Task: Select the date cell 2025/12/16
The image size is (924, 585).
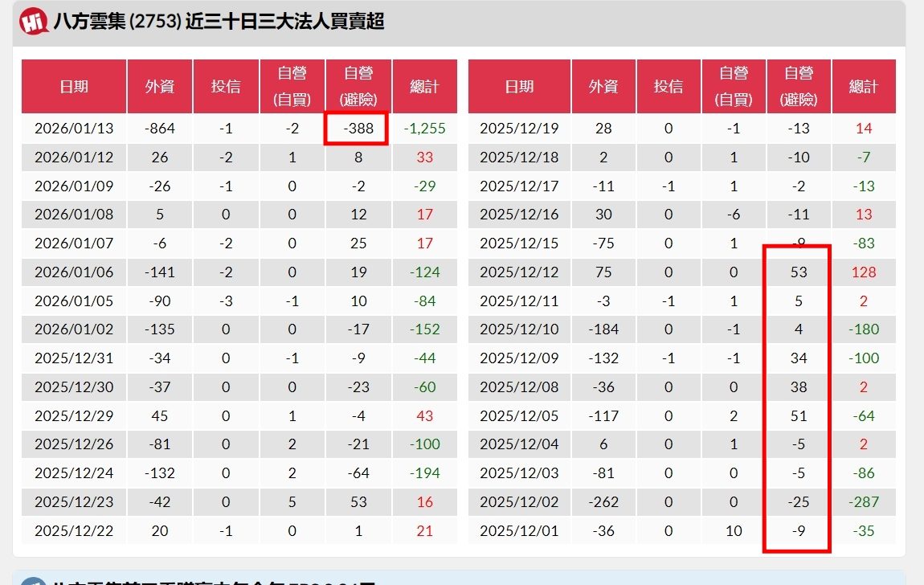Action: [x=519, y=215]
